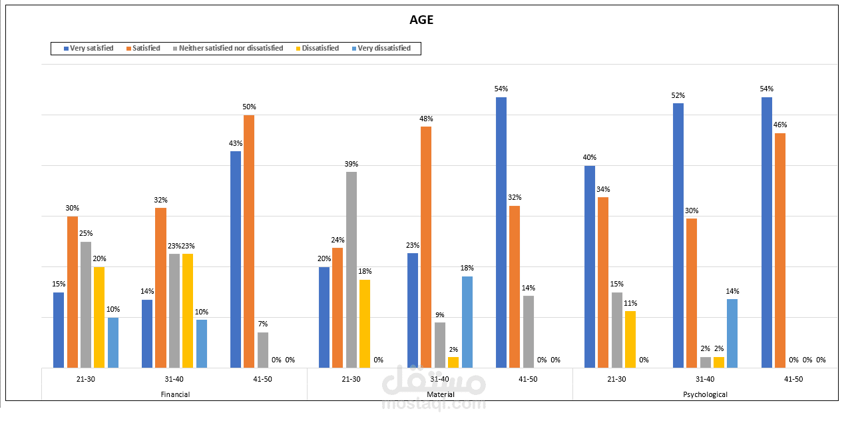Select the 18% light blue bar in Material 31-40
The image size is (868, 421).
[467, 322]
